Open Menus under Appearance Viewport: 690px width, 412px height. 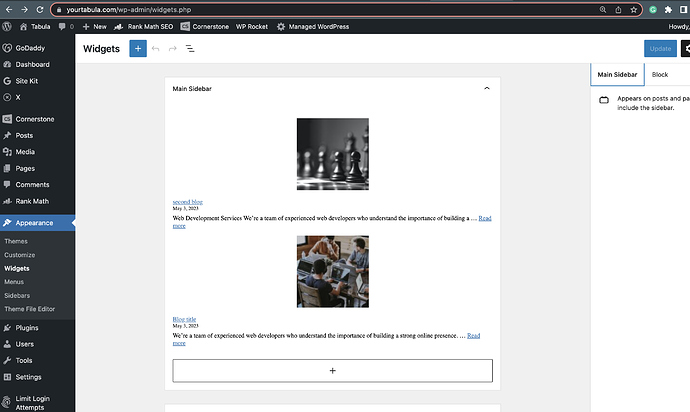coord(14,282)
